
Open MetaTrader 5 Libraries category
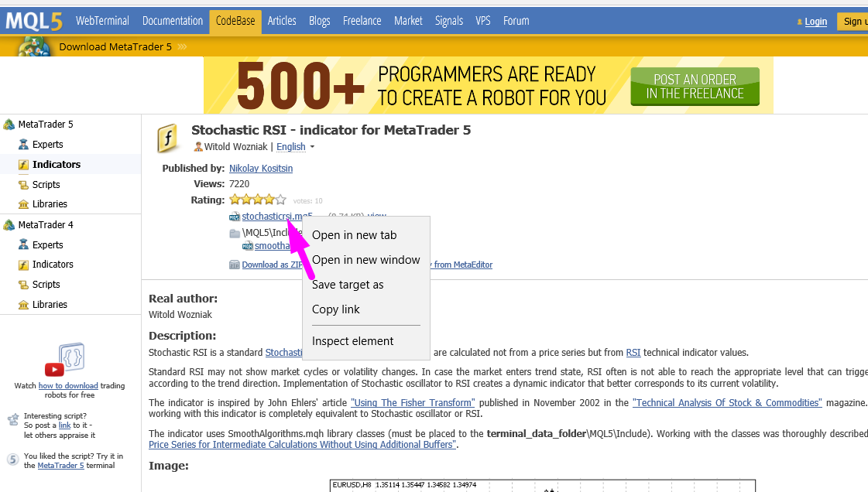50,204
